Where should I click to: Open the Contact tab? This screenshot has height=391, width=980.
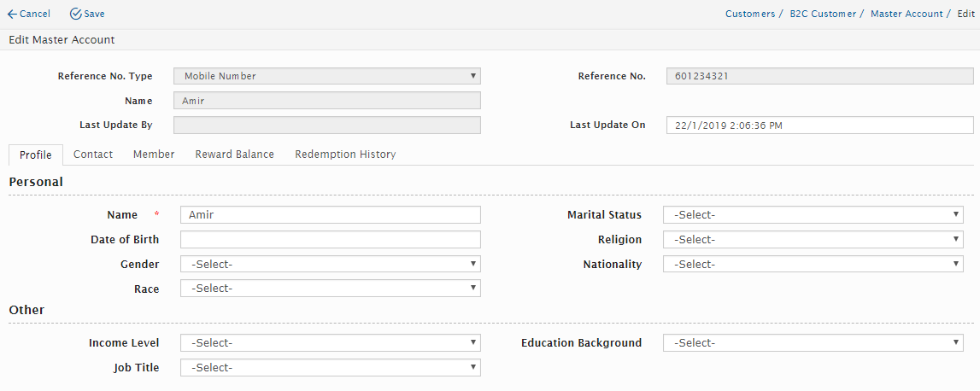pyautogui.click(x=93, y=155)
